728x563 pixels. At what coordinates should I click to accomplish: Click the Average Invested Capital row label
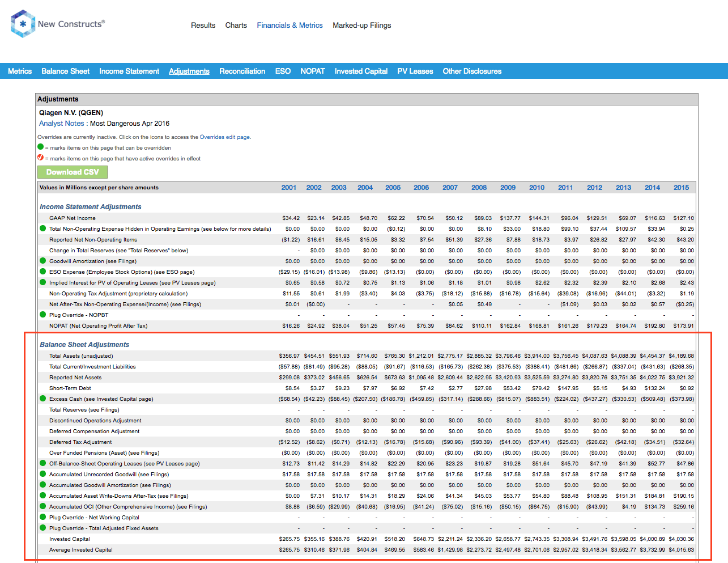pos(81,550)
